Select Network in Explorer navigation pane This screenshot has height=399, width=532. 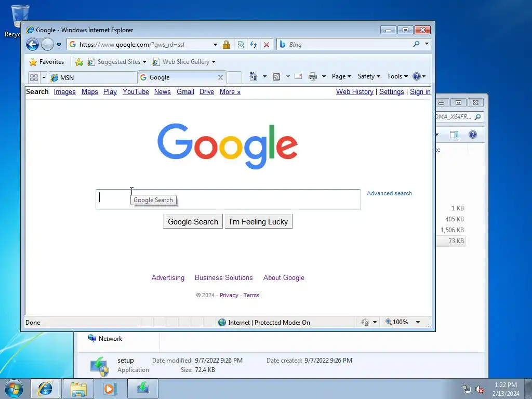(x=105, y=338)
